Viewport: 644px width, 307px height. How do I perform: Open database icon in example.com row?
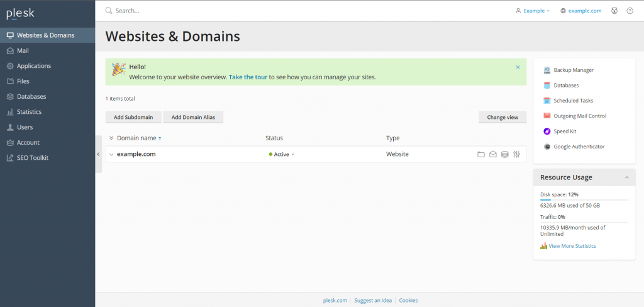[505, 155]
